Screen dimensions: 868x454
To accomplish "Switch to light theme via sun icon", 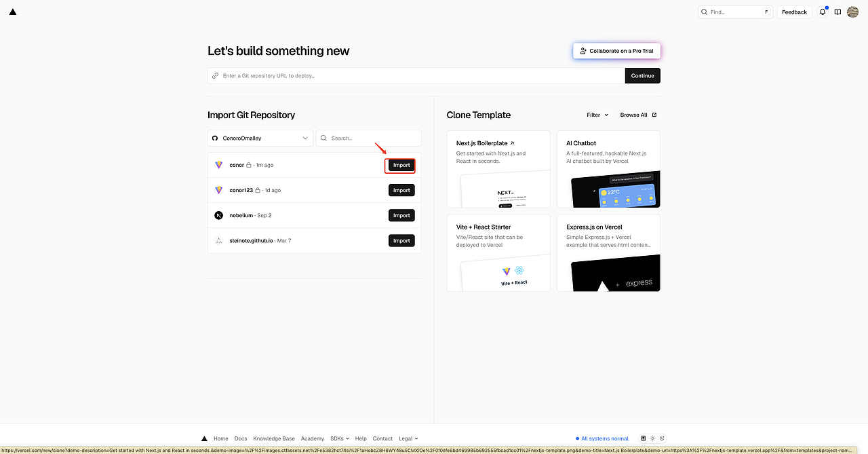I will pyautogui.click(x=653, y=438).
